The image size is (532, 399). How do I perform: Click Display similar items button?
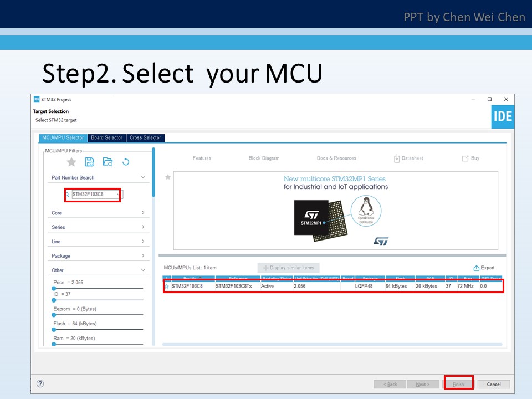[x=288, y=268]
